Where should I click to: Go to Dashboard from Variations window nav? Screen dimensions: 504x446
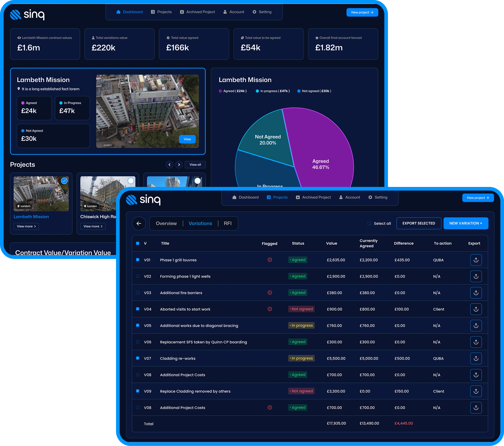245,197
